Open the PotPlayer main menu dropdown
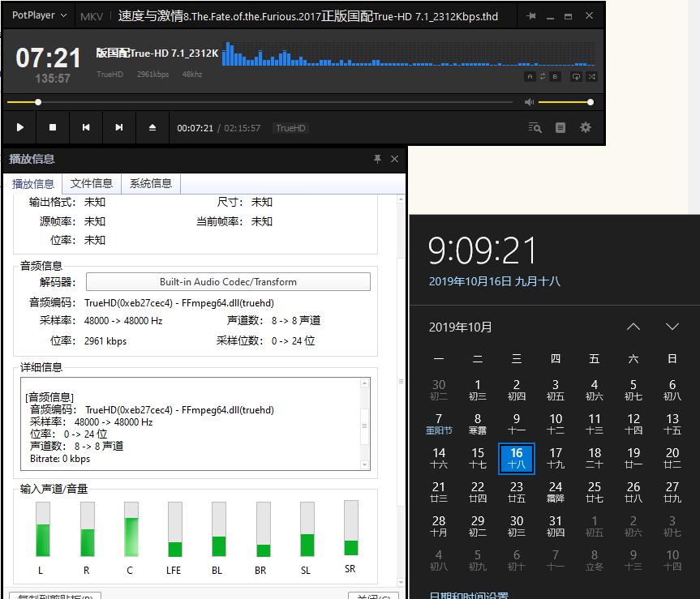This screenshot has width=700, height=599. coord(39,15)
